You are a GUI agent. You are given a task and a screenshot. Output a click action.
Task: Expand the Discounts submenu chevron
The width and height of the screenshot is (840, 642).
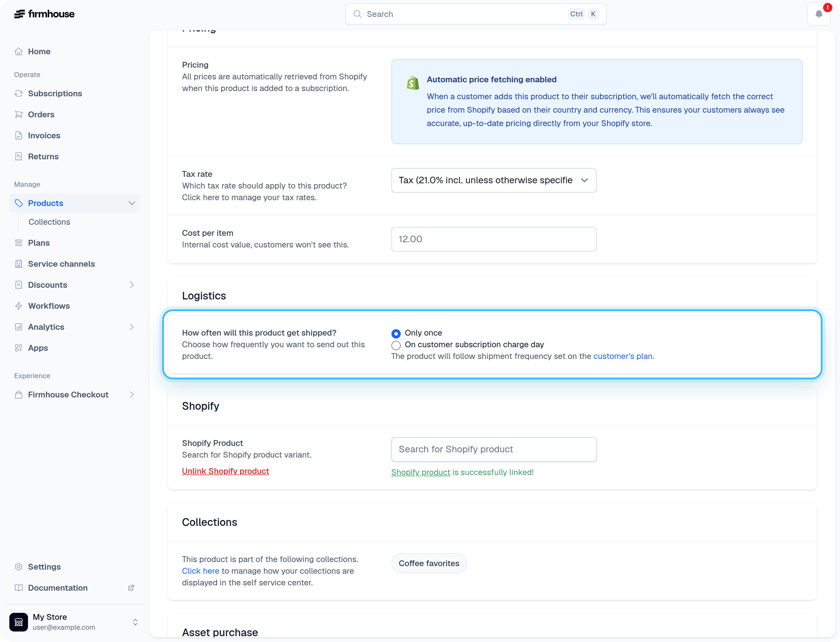click(132, 285)
